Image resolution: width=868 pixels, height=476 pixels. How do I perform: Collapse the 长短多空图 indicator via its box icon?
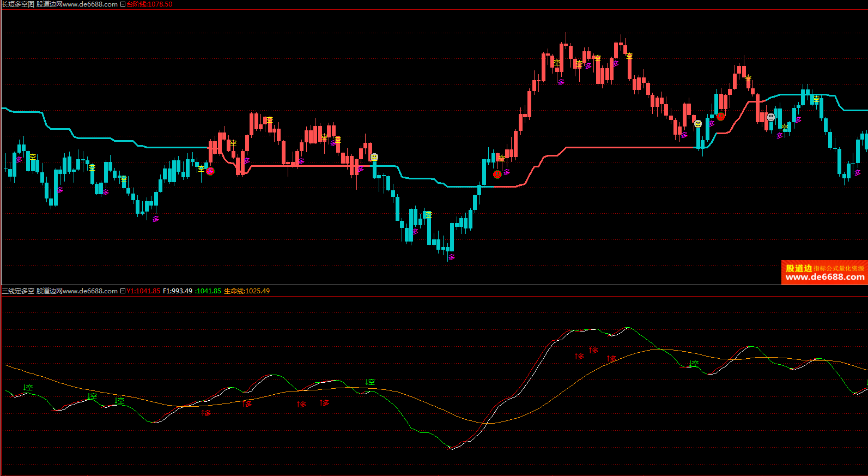pos(123,4)
